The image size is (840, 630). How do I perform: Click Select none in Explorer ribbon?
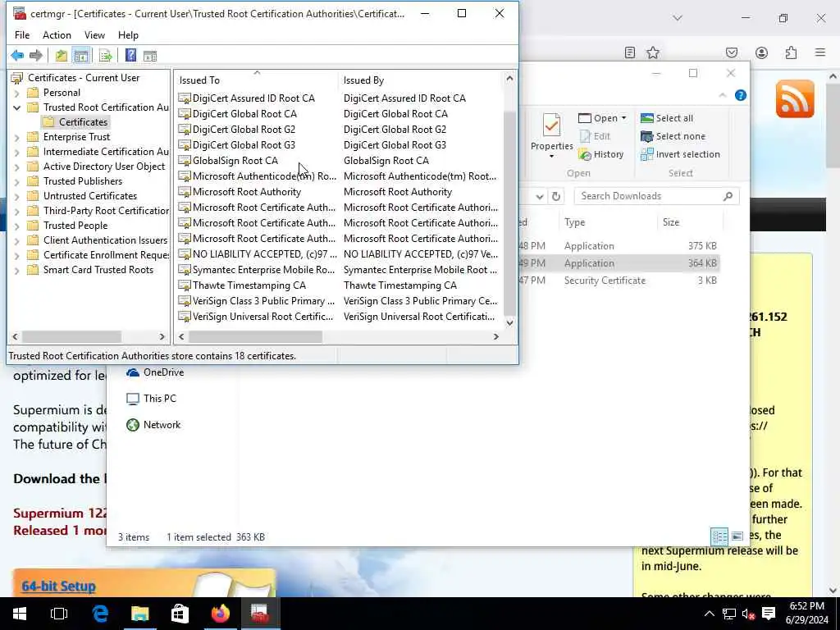pos(673,136)
